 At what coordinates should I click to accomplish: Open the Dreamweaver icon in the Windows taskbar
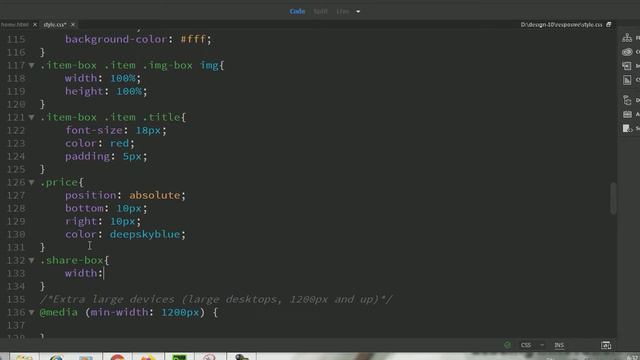click(x=179, y=357)
